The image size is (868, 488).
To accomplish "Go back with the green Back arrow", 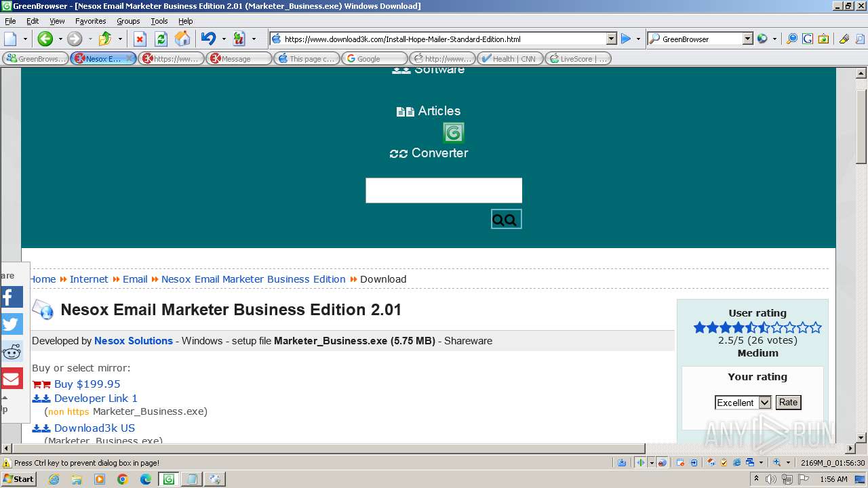I will (x=45, y=39).
